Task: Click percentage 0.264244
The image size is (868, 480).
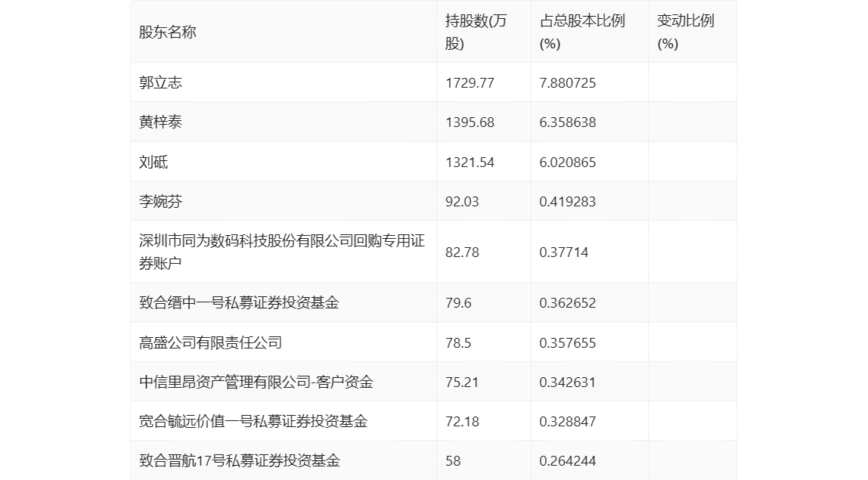Action: (567, 460)
